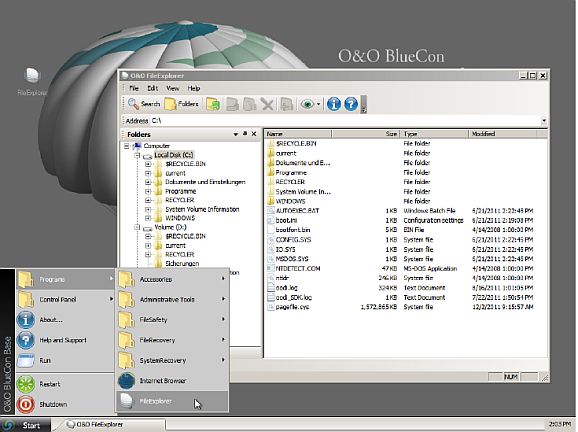
Task: Click the Address field showing C:\
Action: [345, 121]
